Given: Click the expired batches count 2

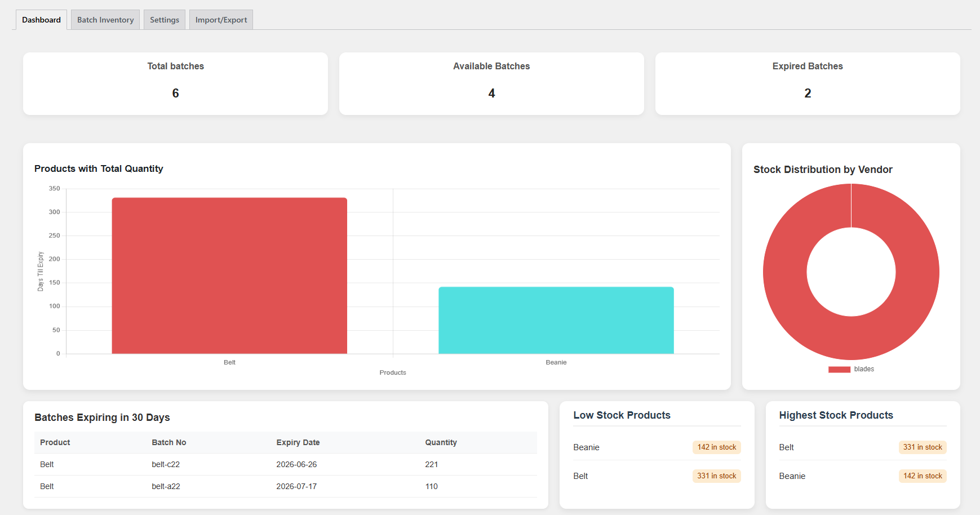Looking at the screenshot, I should coord(808,94).
